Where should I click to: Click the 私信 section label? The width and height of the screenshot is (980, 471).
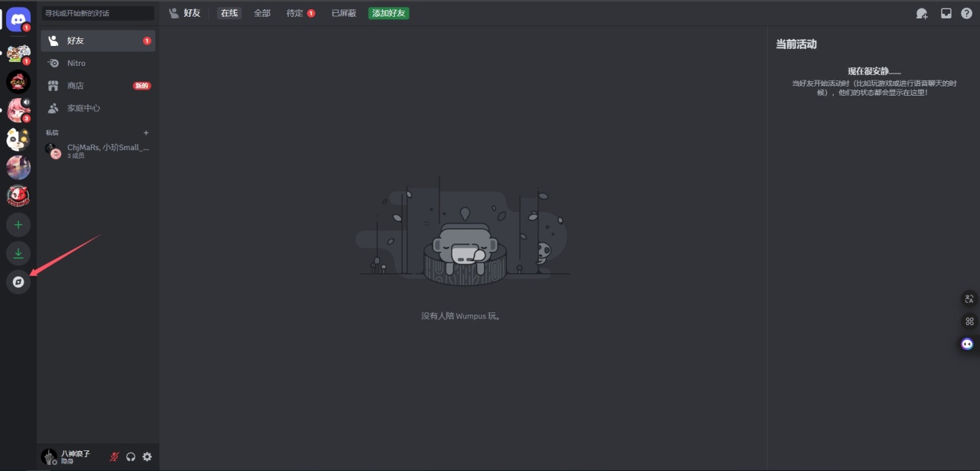(x=52, y=132)
